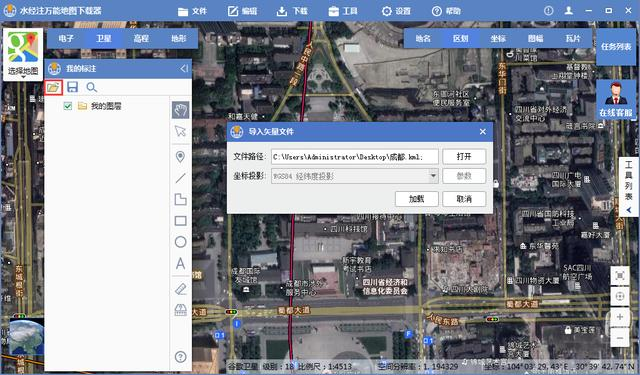The image size is (640, 375).
Task: Switch to 电子 map tab
Action: coord(66,38)
